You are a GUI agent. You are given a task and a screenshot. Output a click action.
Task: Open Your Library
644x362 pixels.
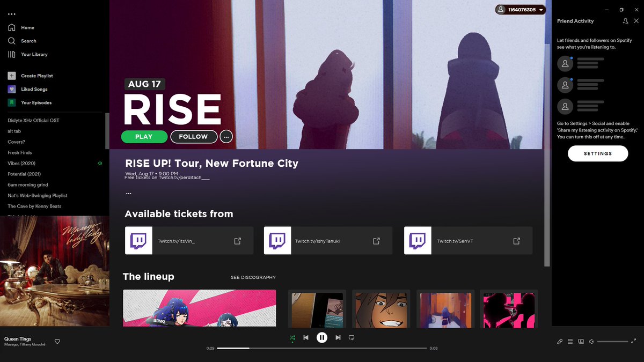click(x=28, y=54)
